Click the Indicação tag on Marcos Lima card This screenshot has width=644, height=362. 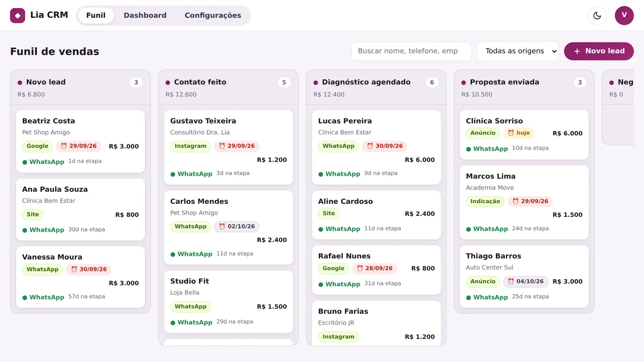[x=485, y=202]
